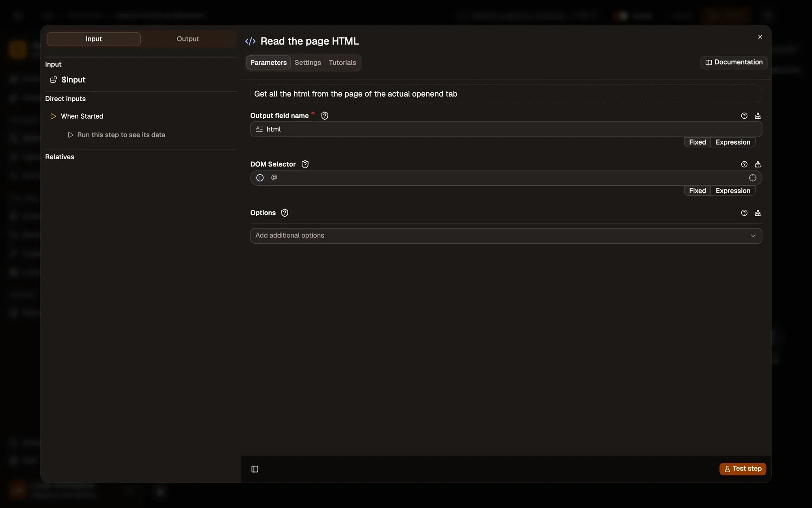Click the info icon inside DOM Selector field

(260, 178)
